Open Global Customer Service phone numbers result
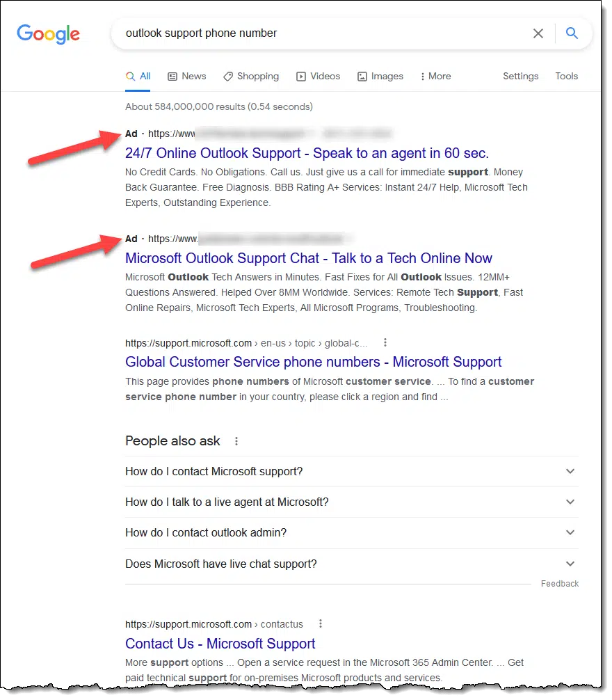Image resolution: width=612 pixels, height=700 pixels. 313,362
